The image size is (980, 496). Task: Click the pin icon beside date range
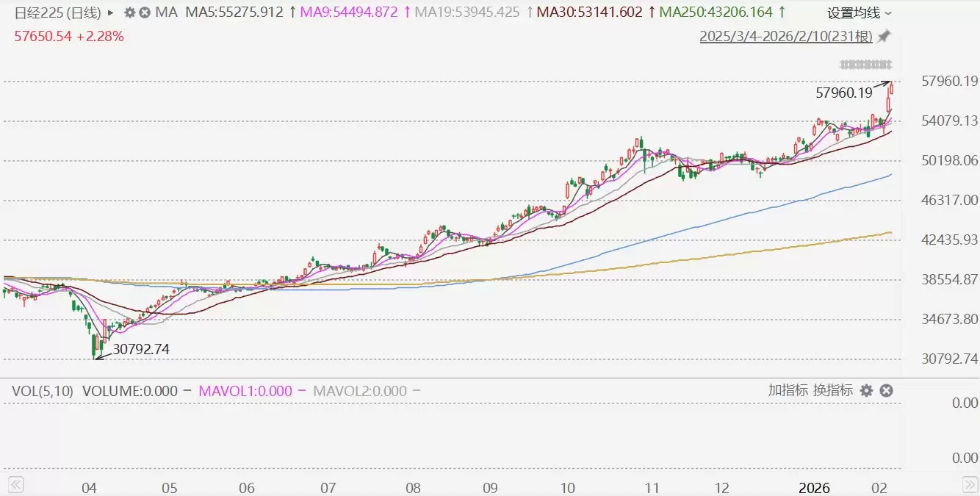coord(884,36)
